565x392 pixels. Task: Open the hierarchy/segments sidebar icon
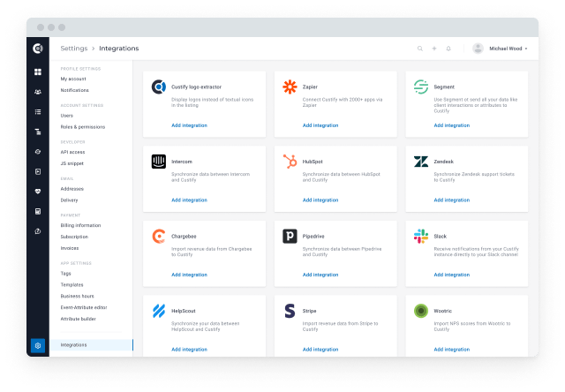38,132
